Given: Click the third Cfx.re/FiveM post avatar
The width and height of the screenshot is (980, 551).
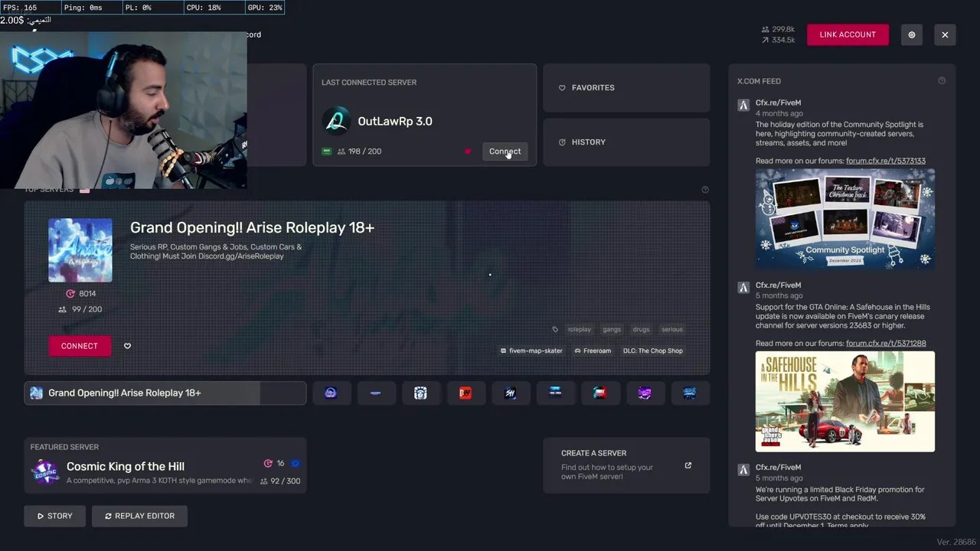Looking at the screenshot, I should pos(743,469).
